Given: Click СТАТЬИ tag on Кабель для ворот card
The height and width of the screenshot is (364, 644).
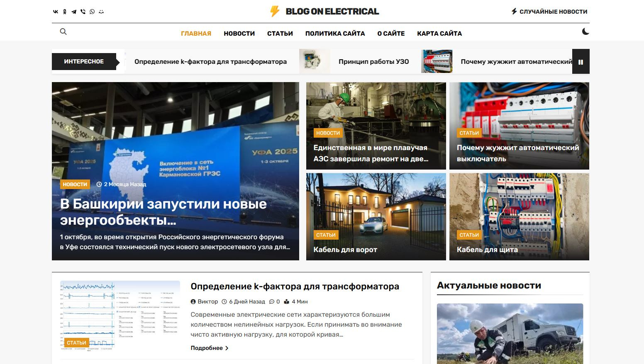Looking at the screenshot, I should [x=326, y=235].
